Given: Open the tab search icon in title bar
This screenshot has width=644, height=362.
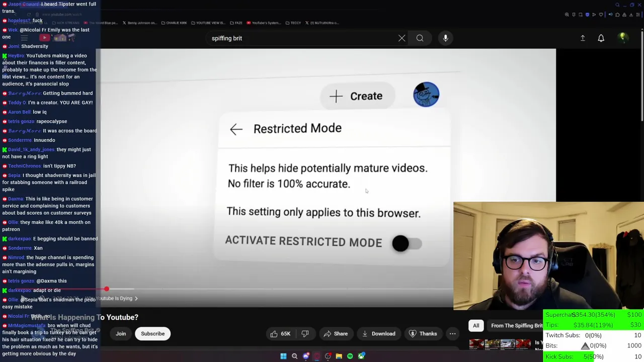Looking at the screenshot, I should tap(617, 5).
